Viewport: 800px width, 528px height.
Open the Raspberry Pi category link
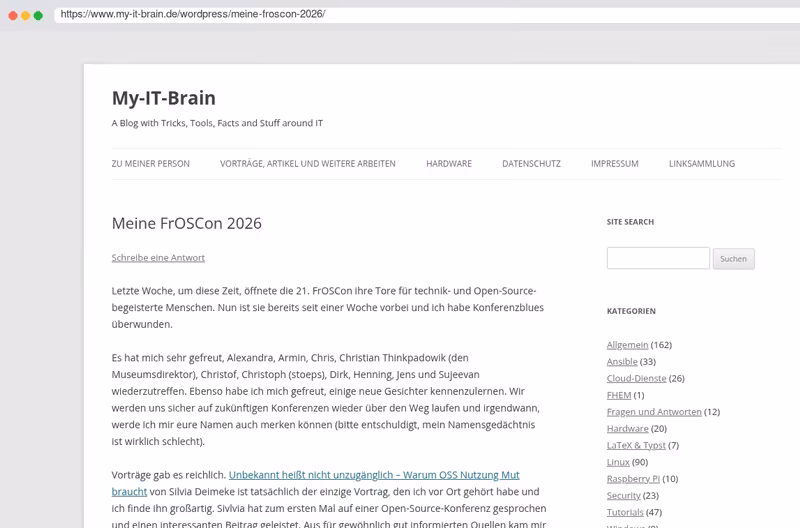[633, 479]
